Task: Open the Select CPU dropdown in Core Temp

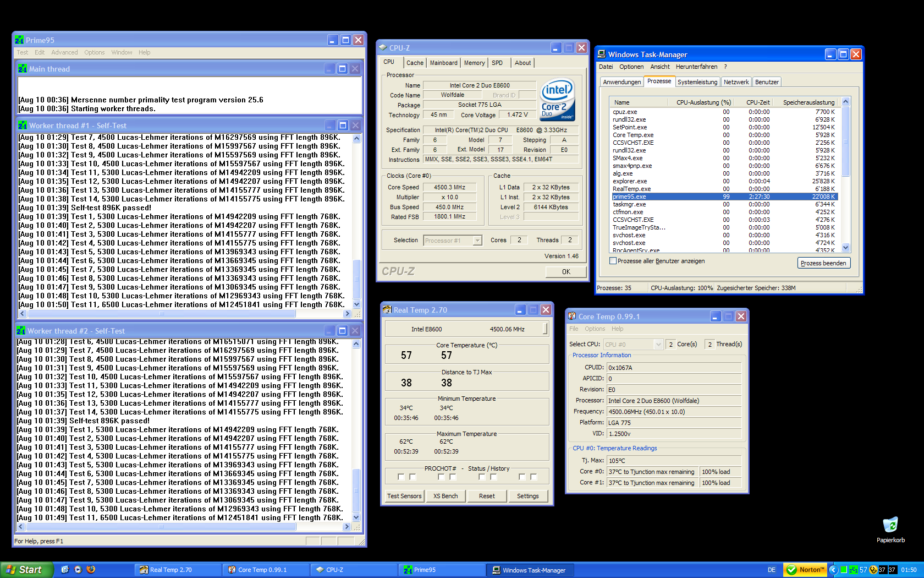Action: pos(658,345)
